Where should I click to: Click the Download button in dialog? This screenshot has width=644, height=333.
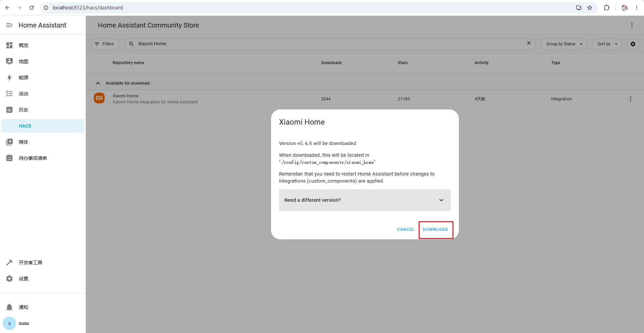[435, 230]
